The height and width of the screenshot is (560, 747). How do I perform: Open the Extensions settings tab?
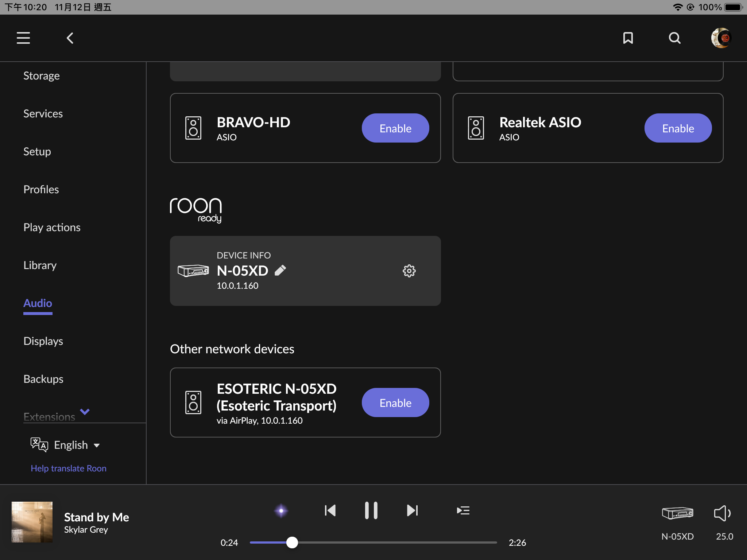(49, 416)
